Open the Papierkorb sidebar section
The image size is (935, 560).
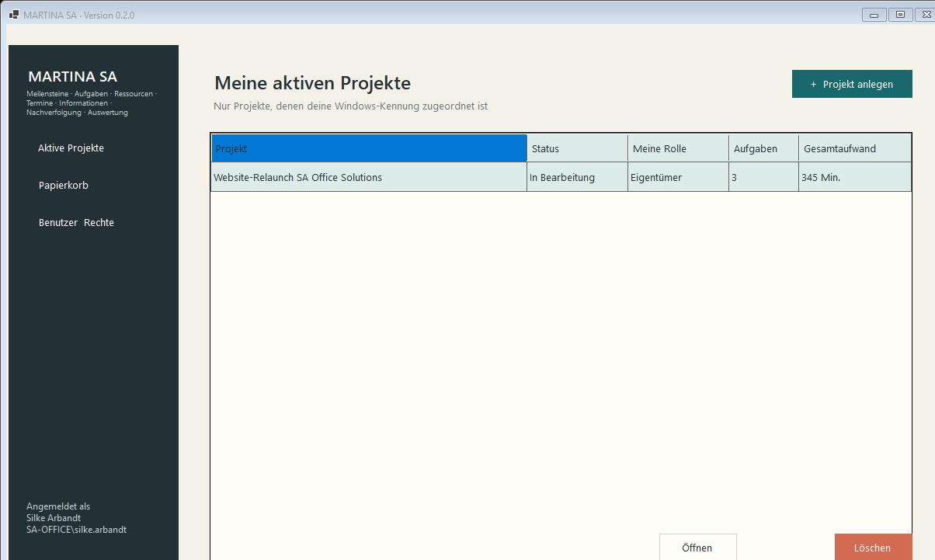click(x=64, y=186)
